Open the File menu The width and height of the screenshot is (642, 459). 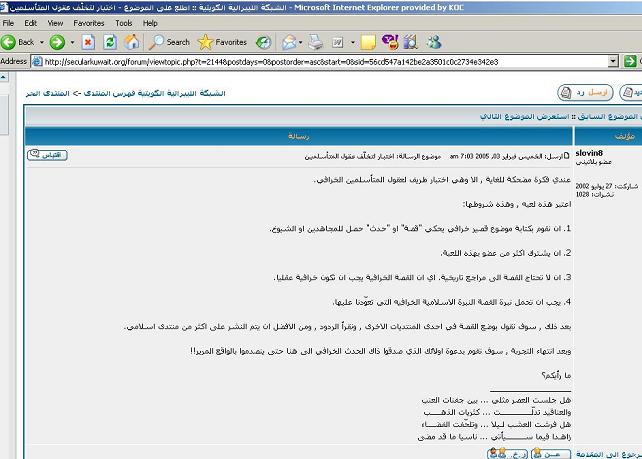coord(9,22)
